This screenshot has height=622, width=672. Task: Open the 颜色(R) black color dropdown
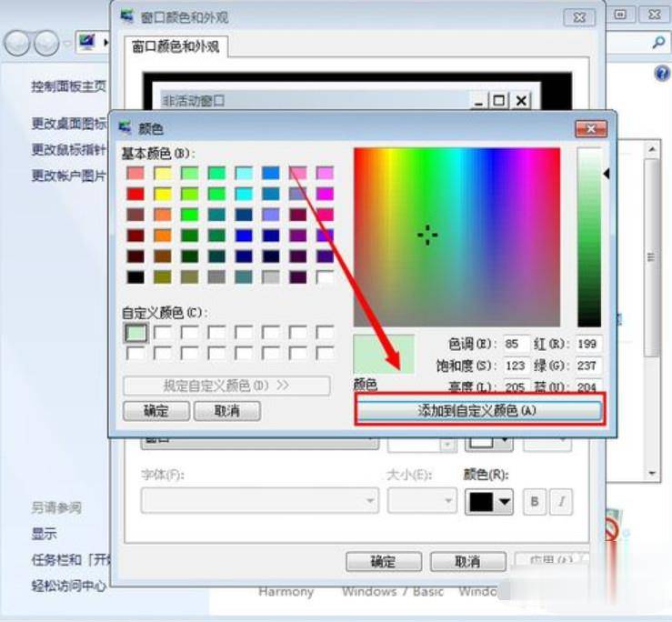pyautogui.click(x=489, y=501)
